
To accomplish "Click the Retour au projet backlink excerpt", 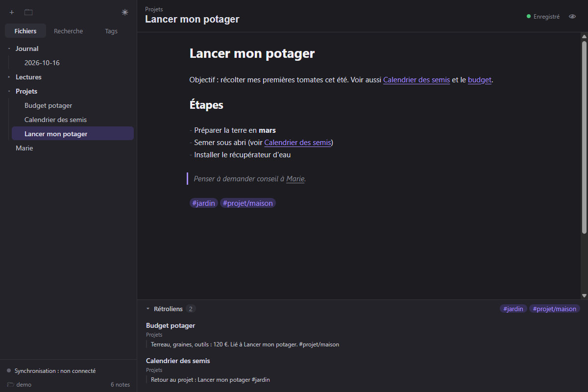I will pos(210,380).
